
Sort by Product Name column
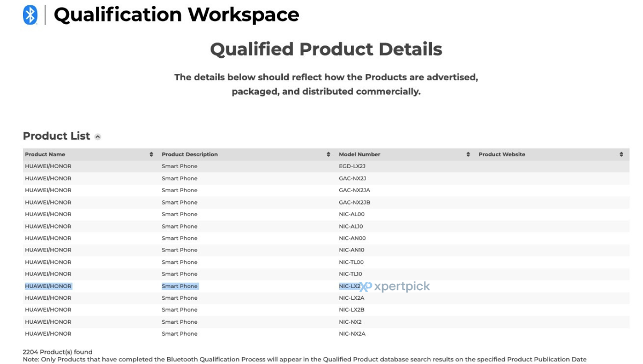(x=152, y=154)
